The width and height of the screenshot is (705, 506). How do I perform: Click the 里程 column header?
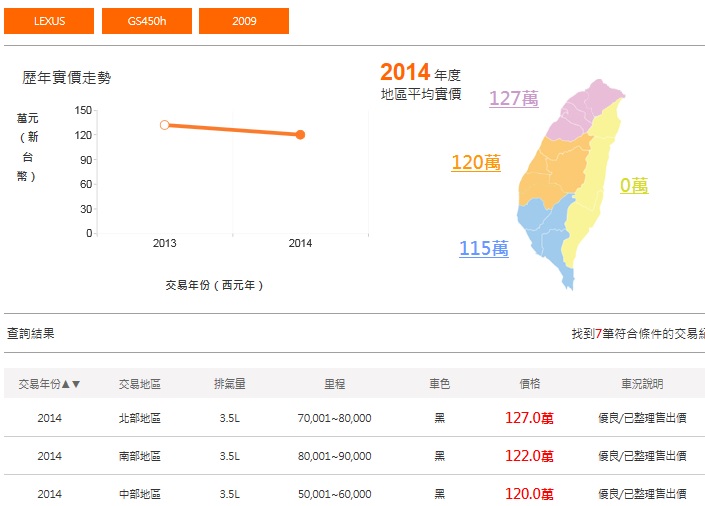335,384
